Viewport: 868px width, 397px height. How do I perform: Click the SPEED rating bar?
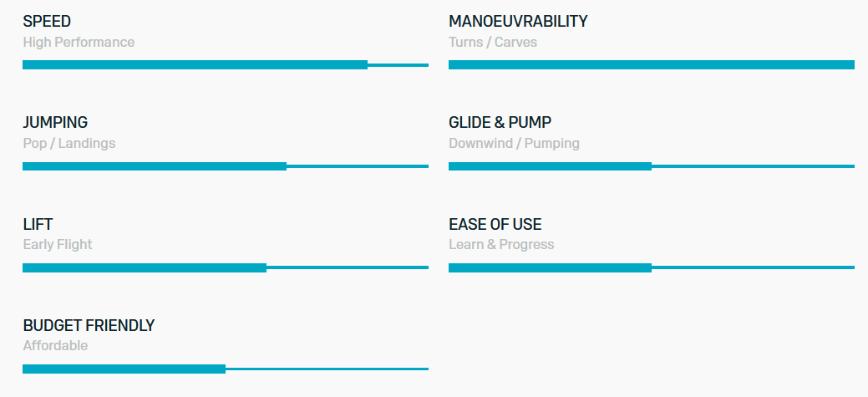(x=226, y=65)
